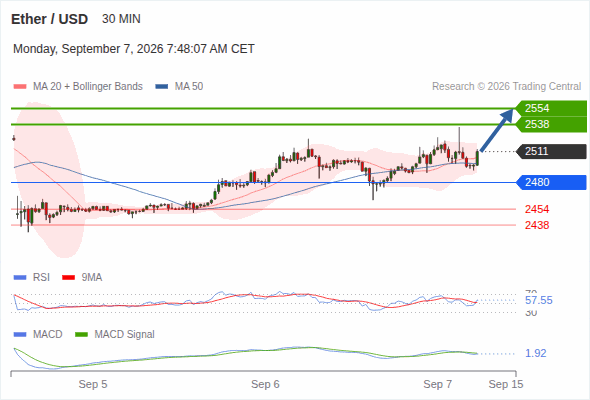The image size is (590, 400).
Task: Click the RSI legend swatch
Action: 20,278
